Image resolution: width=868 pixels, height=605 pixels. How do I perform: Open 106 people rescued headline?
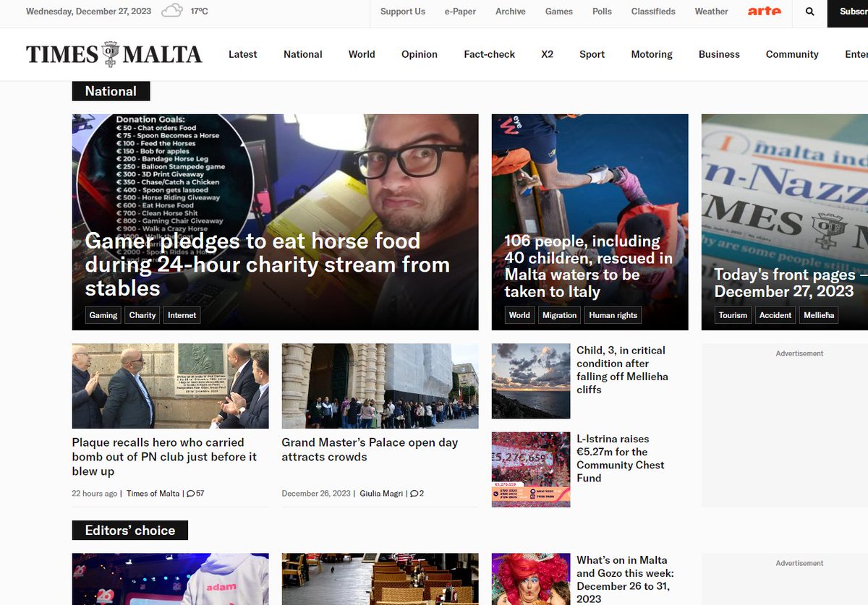pos(589,267)
